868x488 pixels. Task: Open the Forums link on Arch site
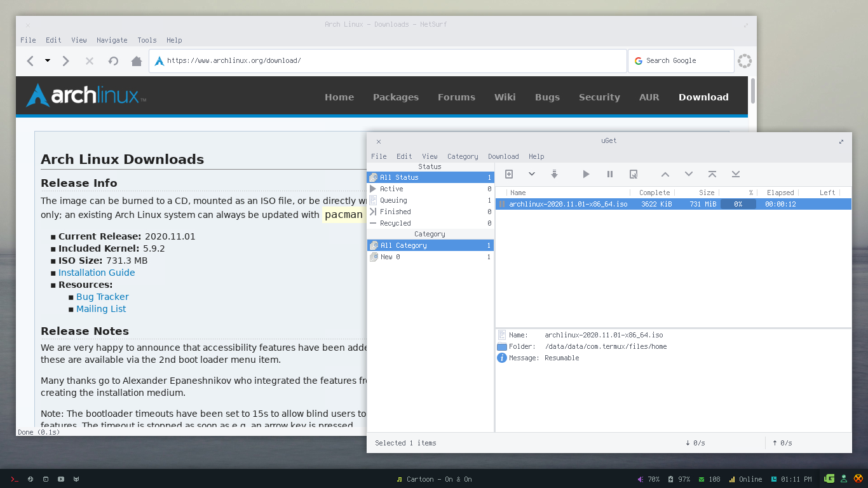click(x=456, y=97)
